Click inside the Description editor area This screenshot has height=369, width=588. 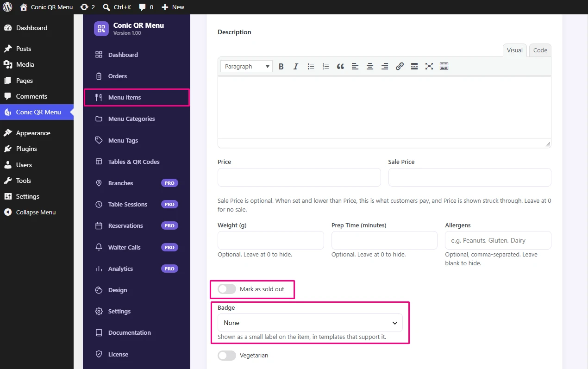(x=384, y=107)
